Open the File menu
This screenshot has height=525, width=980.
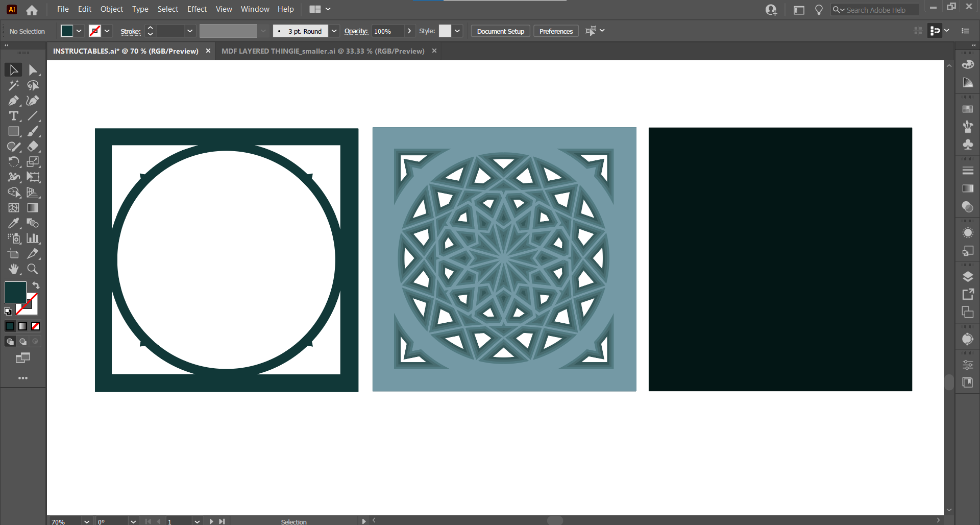pos(63,9)
